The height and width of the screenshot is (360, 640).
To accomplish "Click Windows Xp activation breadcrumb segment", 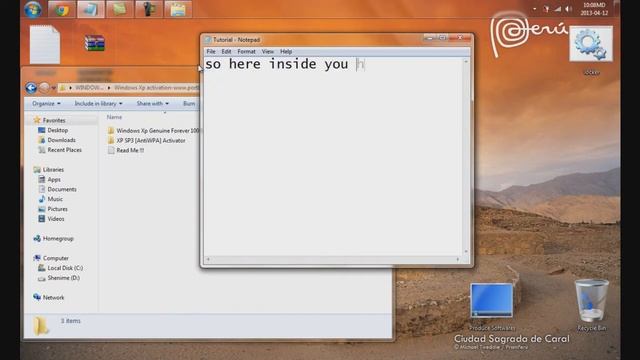I will coord(156,88).
